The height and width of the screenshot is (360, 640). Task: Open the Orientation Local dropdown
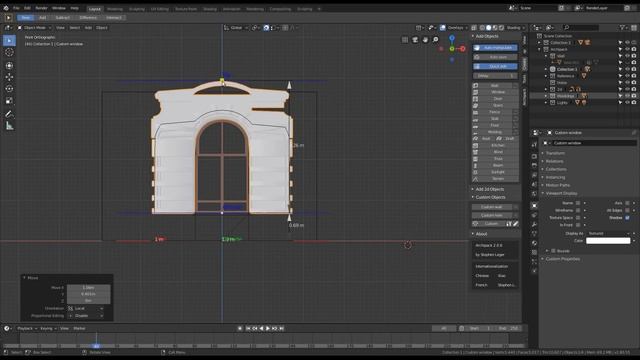(85, 308)
